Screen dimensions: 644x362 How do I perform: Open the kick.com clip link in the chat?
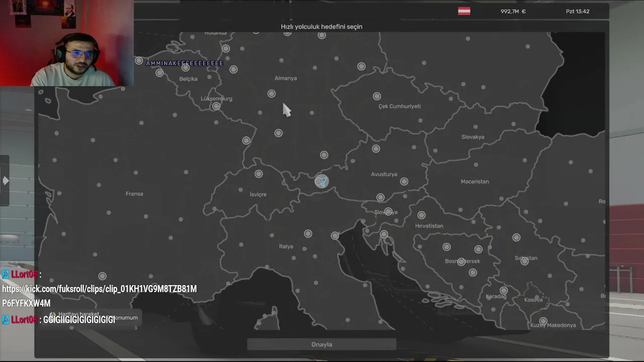[x=99, y=296]
